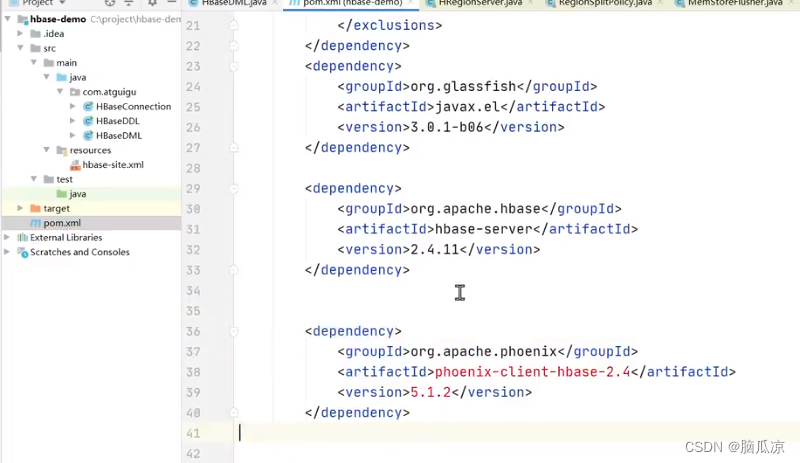The height and width of the screenshot is (463, 800).
Task: Expand the HBaseDDL class node arrow
Action: point(73,121)
